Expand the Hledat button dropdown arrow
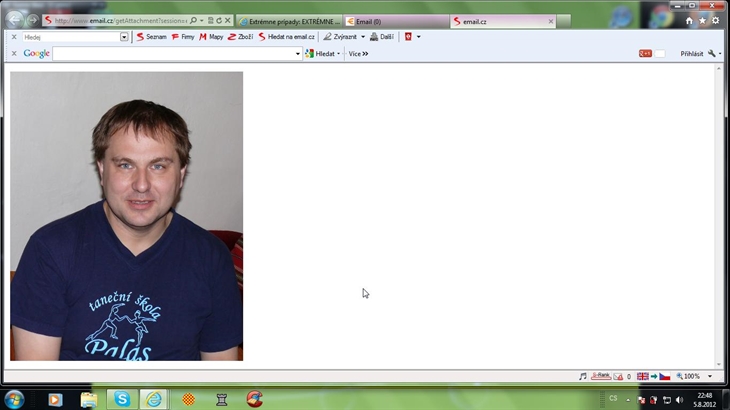 click(x=338, y=54)
